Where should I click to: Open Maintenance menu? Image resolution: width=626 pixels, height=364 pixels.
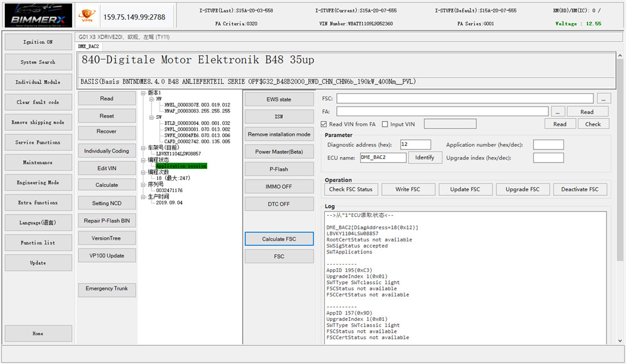[x=38, y=163]
